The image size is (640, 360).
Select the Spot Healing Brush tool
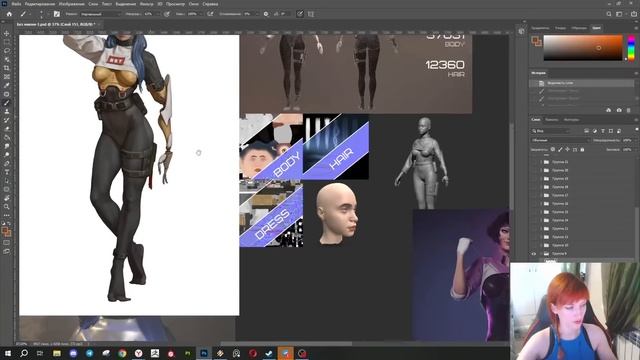(x=7, y=94)
